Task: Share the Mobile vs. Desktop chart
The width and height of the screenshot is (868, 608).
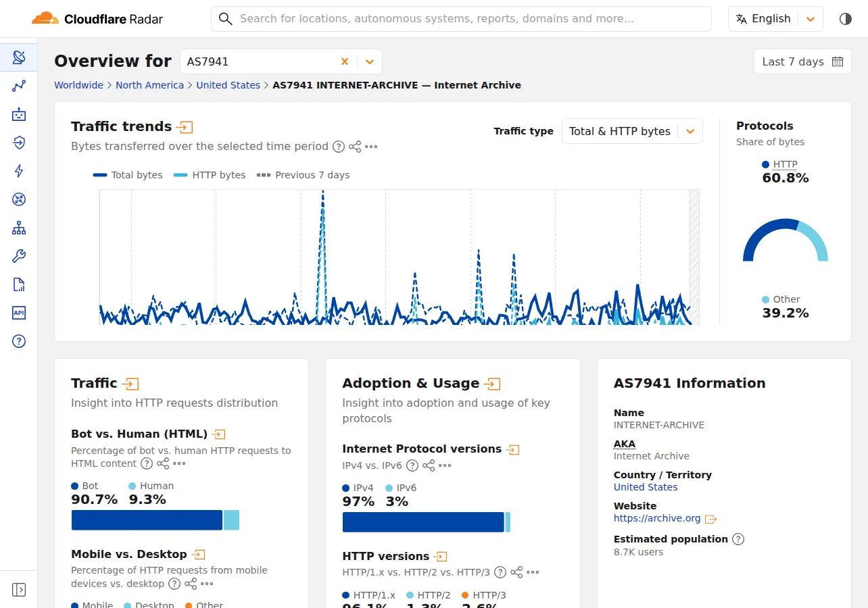Action: (x=191, y=584)
